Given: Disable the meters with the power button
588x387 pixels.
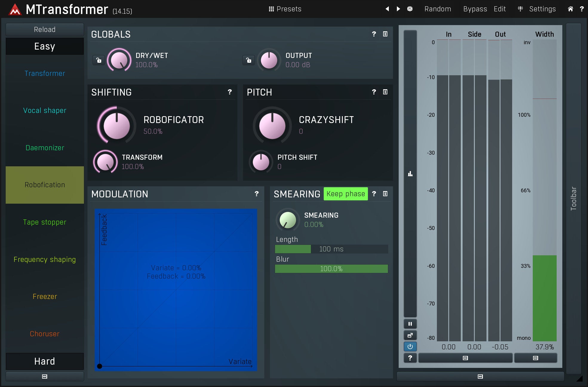Looking at the screenshot, I should tap(410, 346).
